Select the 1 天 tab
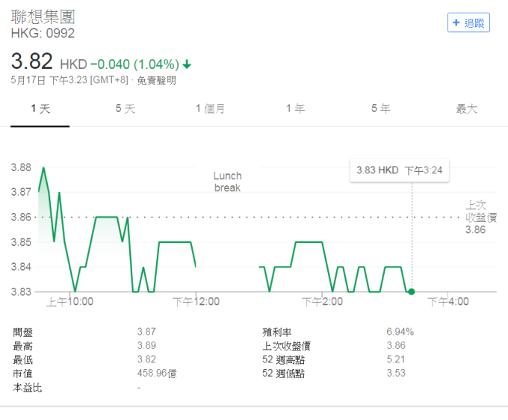Viewport: 508px width, 420px height. pos(40,108)
